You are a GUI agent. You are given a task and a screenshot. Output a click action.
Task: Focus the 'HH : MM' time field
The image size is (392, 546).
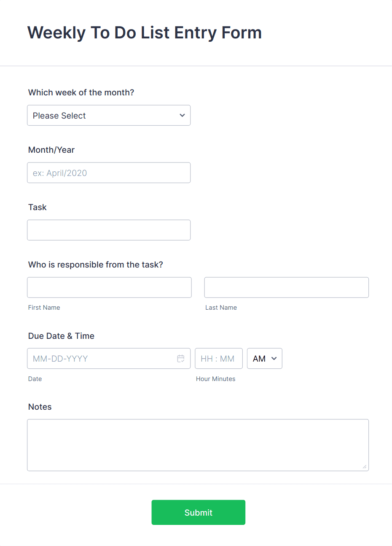[x=218, y=358]
